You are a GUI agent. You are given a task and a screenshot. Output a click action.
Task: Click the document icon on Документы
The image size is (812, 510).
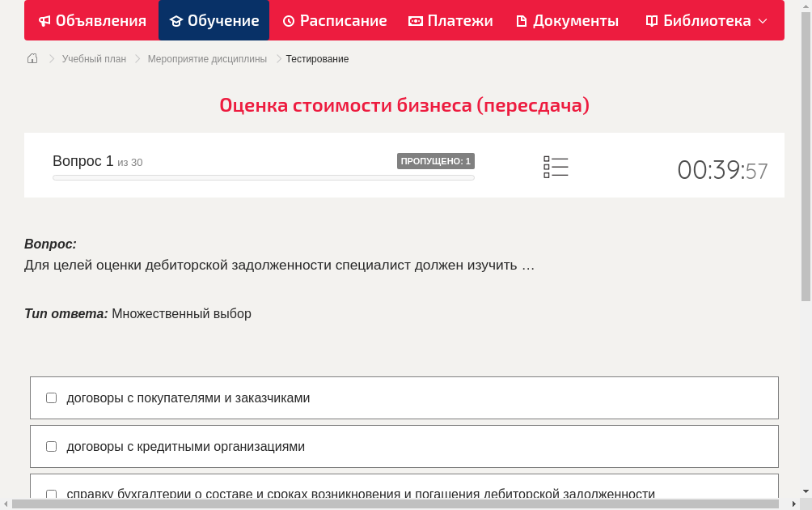coord(522,20)
